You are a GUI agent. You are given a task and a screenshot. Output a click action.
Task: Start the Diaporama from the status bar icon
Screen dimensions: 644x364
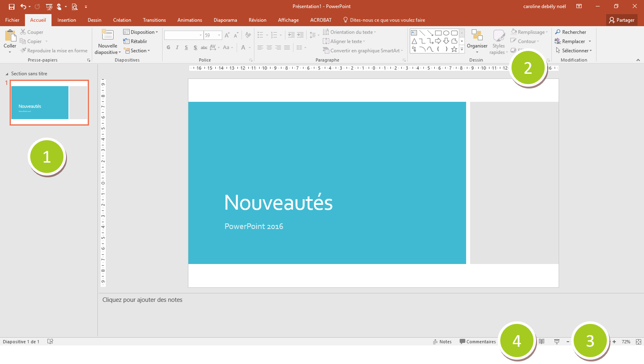coord(556,342)
